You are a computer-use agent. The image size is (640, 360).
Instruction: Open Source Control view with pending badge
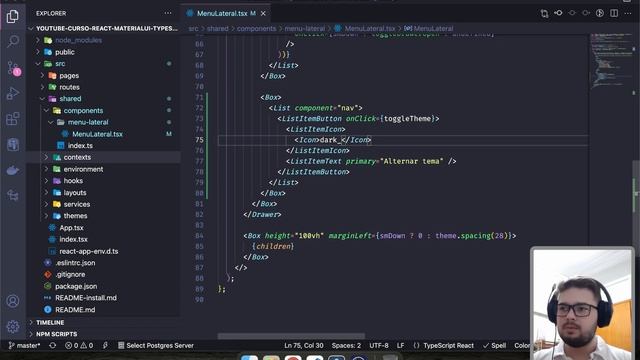(13, 68)
